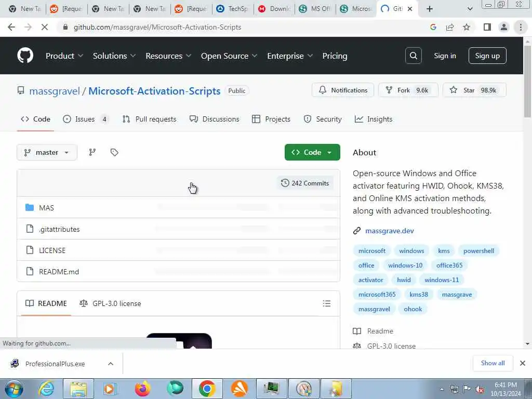Open a new browser tab with plus
The height and width of the screenshot is (399, 532).
[x=430, y=9]
